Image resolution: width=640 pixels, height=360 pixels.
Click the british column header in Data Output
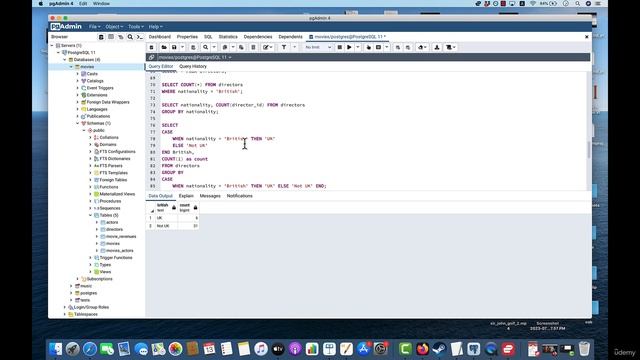(x=166, y=208)
